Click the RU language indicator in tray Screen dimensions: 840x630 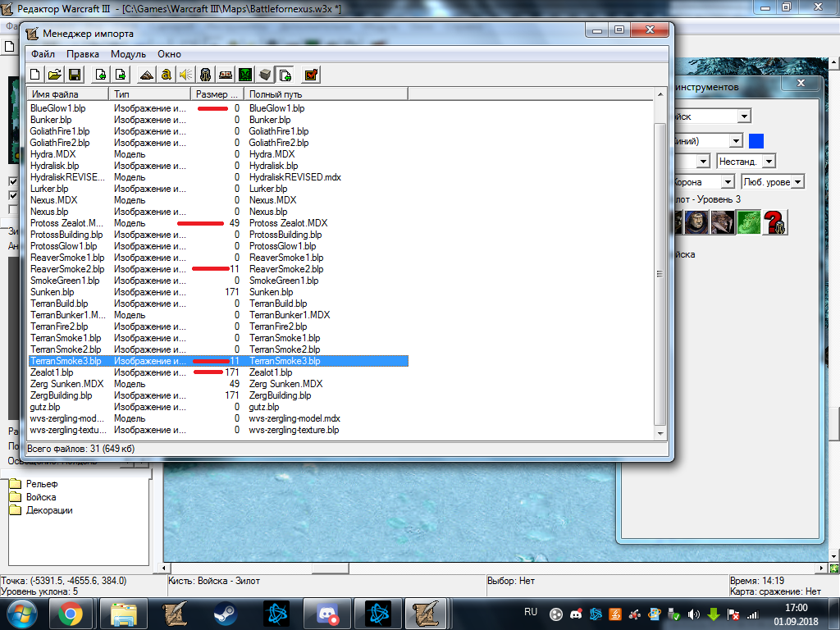coord(531,612)
